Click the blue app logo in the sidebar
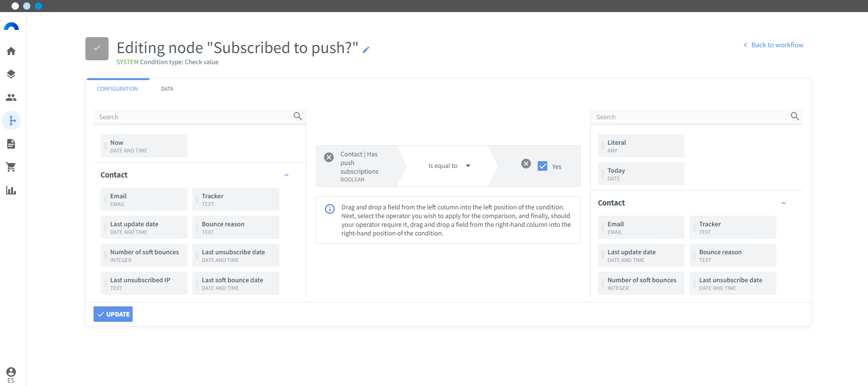The height and width of the screenshot is (386, 868). 11,27
